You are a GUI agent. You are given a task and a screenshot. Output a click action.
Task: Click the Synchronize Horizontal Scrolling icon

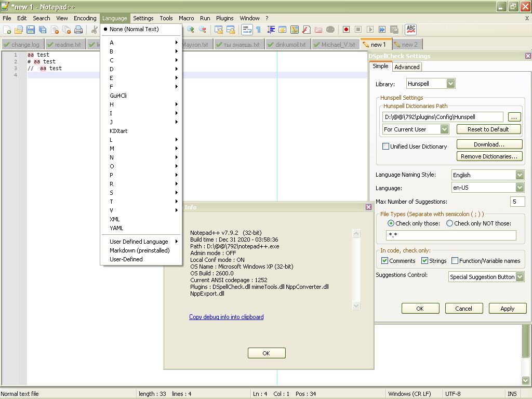(231, 30)
